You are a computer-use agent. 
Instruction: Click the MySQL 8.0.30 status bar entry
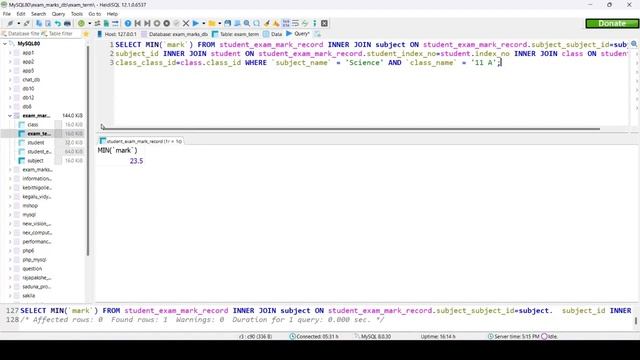pyautogui.click(x=372, y=336)
